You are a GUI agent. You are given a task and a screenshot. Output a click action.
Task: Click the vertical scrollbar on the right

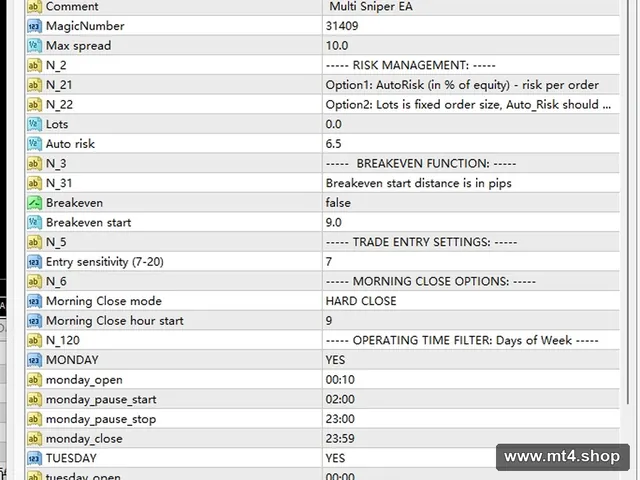coord(628,202)
